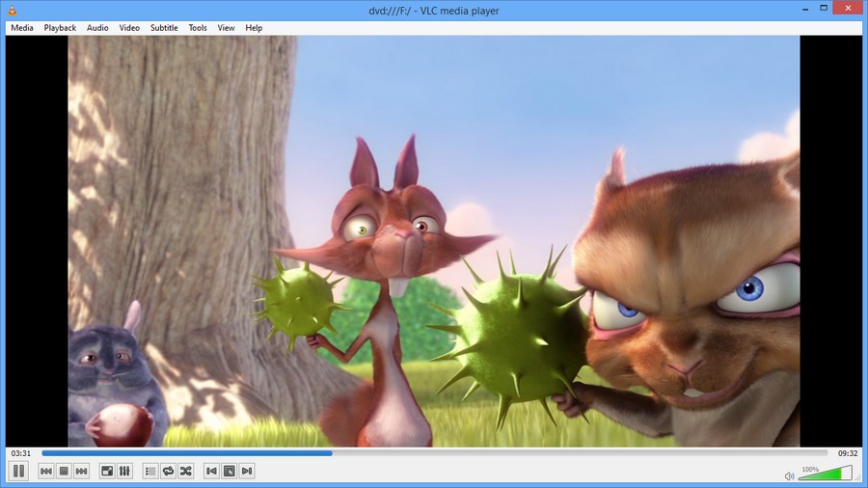Open the Subtitle menu
The image size is (868, 488).
coord(164,28)
